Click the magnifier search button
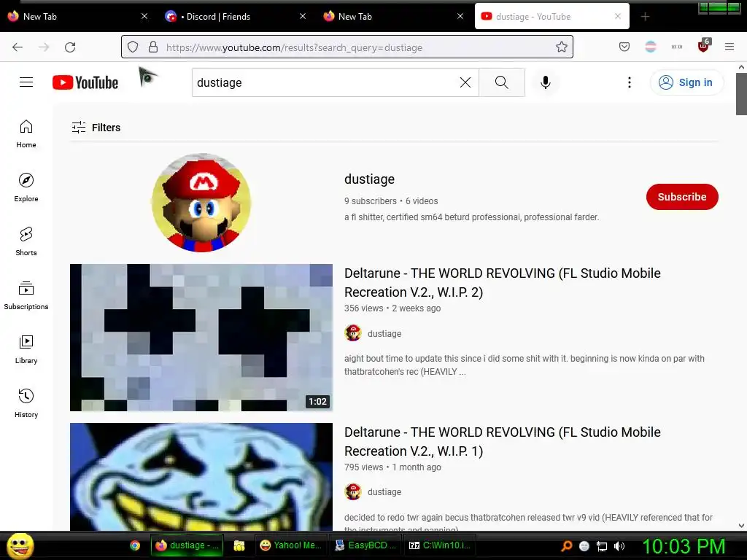747x560 pixels. point(502,82)
